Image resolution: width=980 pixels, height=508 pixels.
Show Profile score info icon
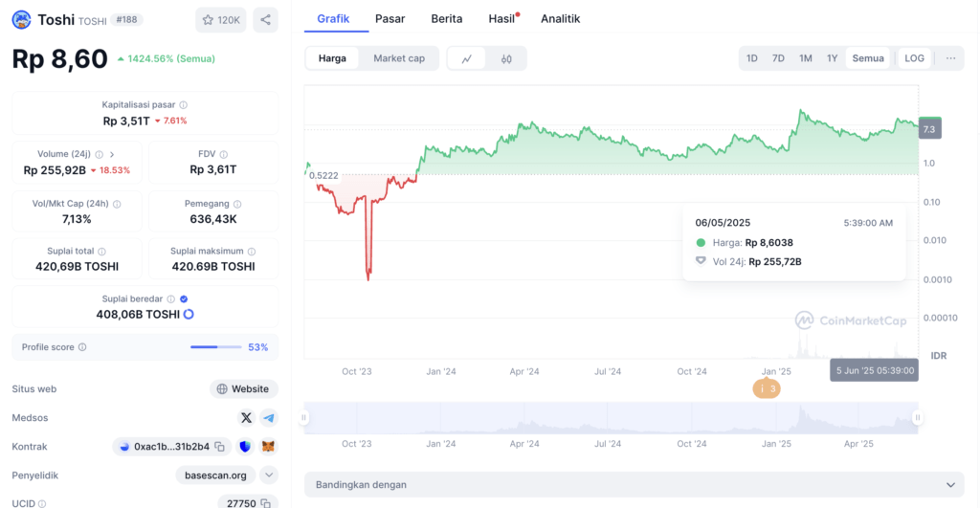point(82,347)
